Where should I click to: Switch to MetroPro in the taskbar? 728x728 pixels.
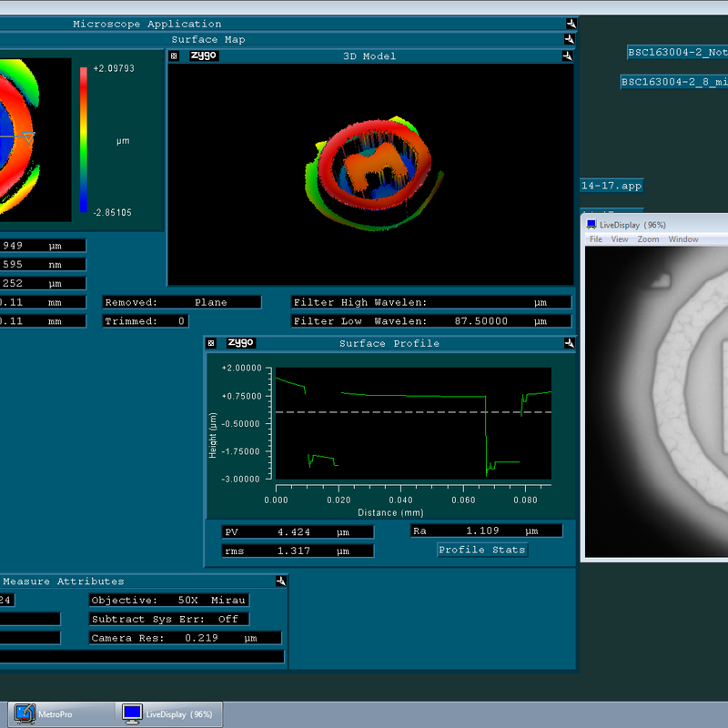click(55, 714)
